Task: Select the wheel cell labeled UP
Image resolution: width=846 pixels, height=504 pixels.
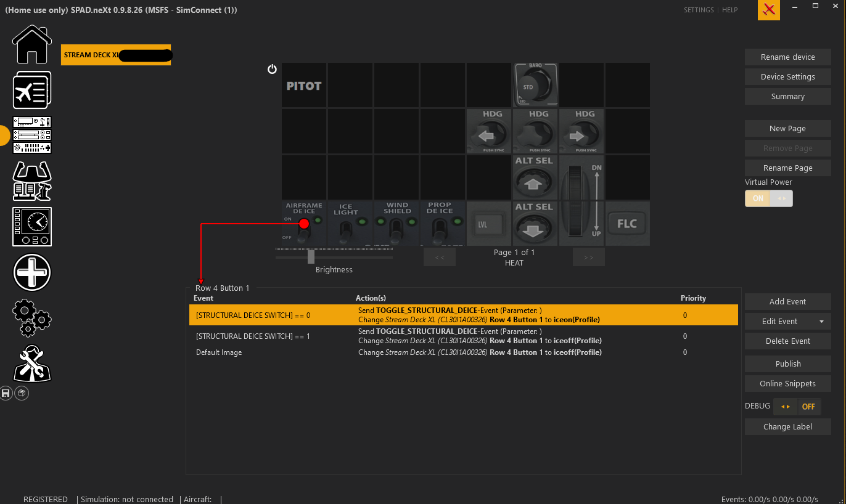Action: pos(581,224)
